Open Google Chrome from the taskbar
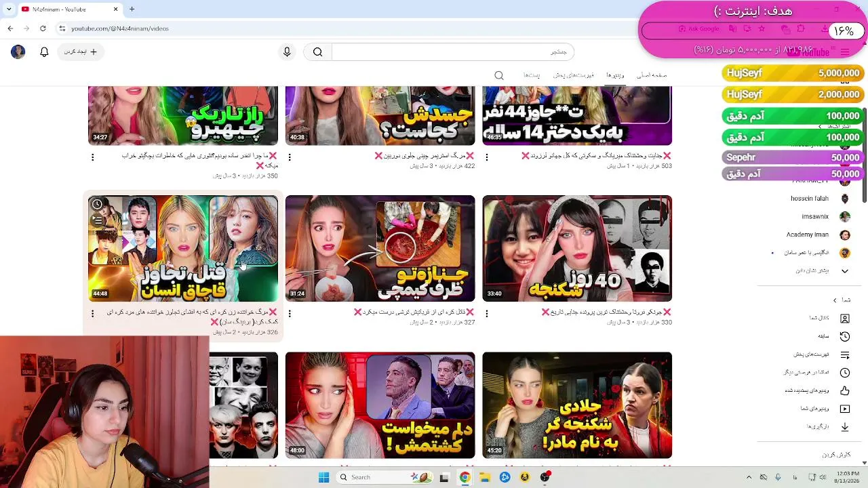The height and width of the screenshot is (488, 868). pos(465,477)
